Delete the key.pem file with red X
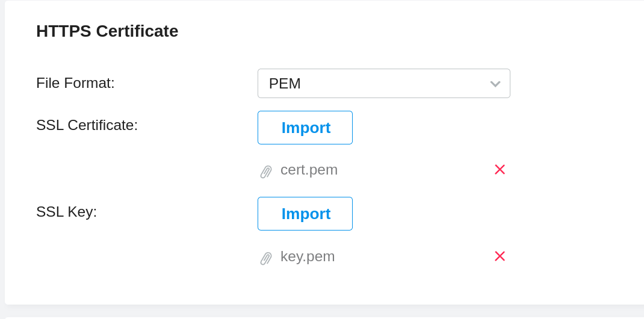 (500, 256)
